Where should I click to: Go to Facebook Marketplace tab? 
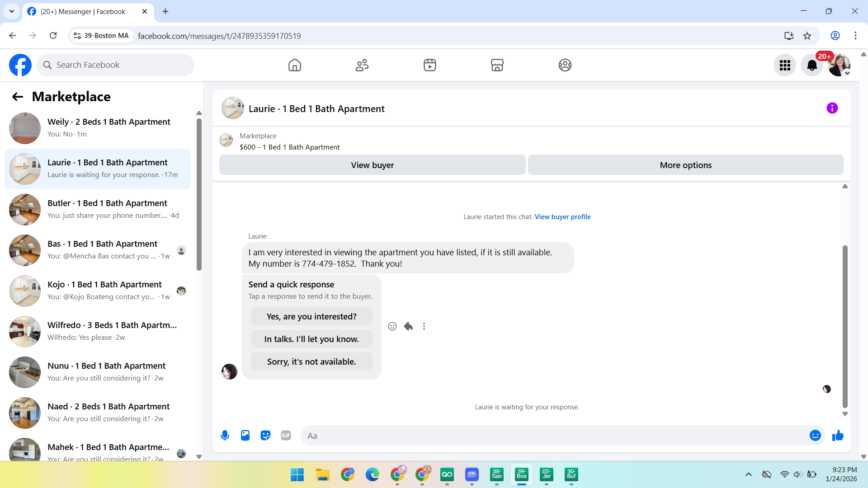click(x=497, y=65)
